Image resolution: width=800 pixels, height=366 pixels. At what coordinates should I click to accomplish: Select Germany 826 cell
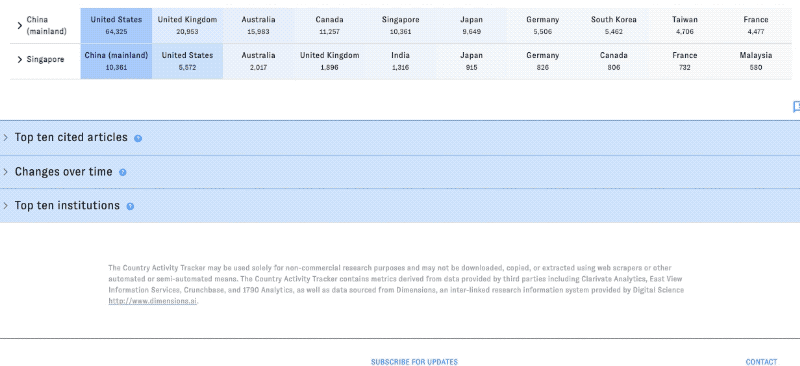(543, 61)
